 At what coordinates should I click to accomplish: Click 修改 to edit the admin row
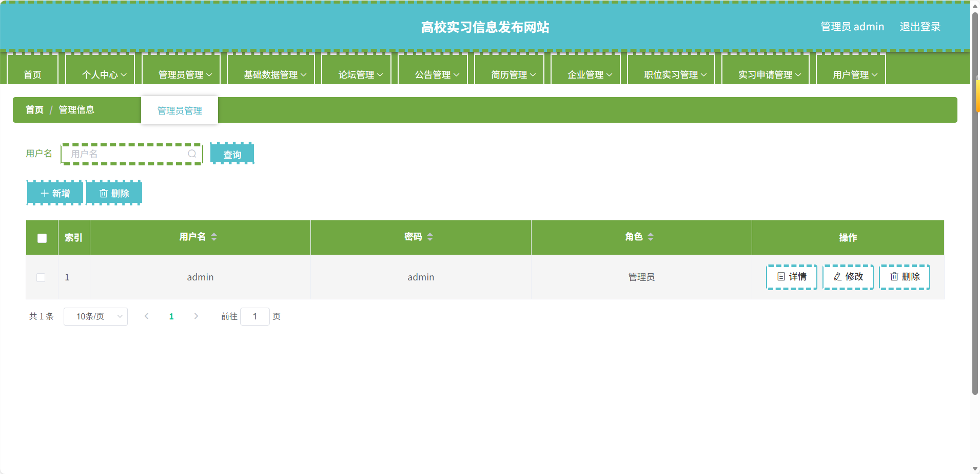click(x=848, y=277)
